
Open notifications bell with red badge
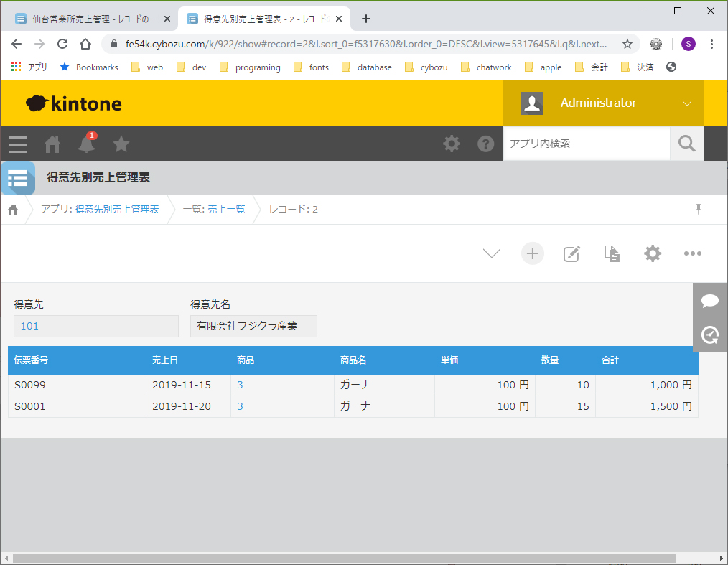click(86, 144)
